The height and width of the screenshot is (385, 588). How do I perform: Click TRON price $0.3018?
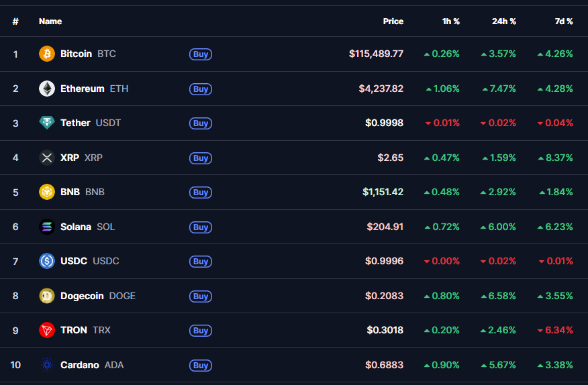click(x=385, y=330)
